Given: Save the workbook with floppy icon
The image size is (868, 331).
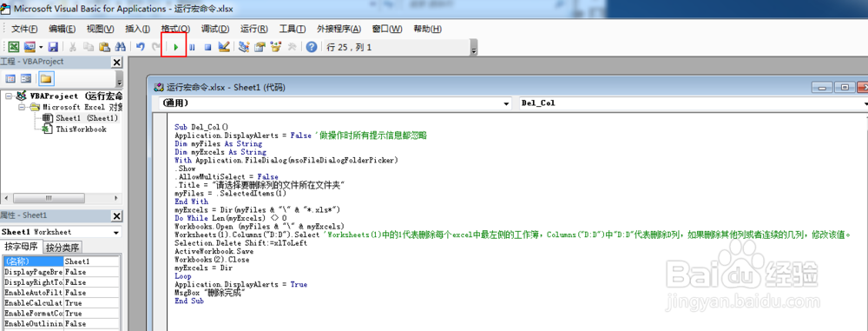Looking at the screenshot, I should point(53,47).
